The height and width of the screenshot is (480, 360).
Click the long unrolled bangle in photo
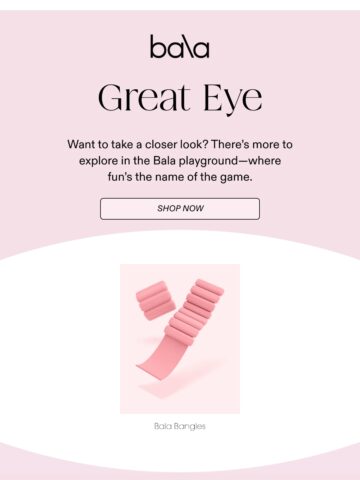194,312
